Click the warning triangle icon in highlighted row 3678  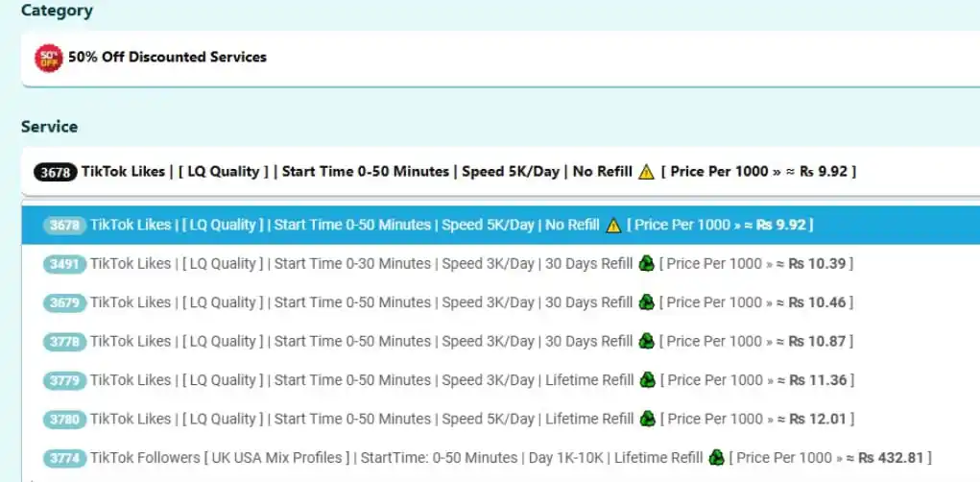point(613,226)
